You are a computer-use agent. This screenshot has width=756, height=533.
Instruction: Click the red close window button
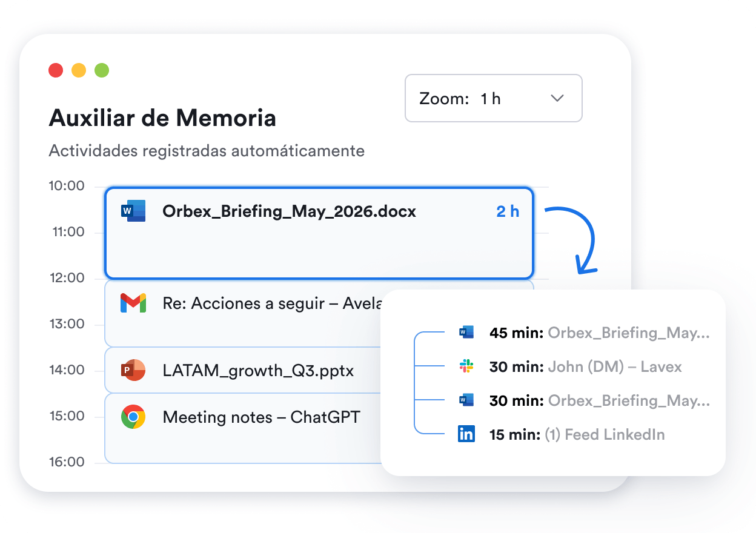pyautogui.click(x=56, y=70)
